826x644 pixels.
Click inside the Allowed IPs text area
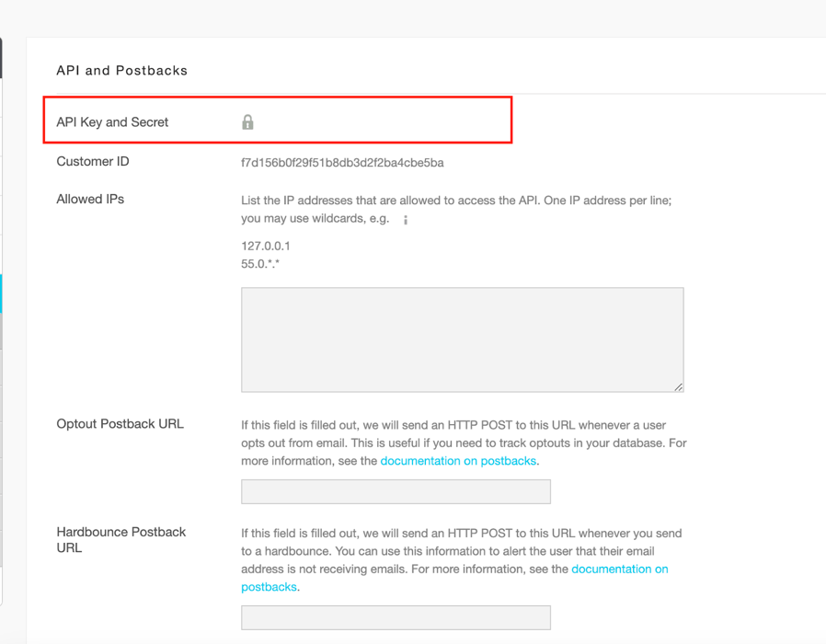point(463,339)
